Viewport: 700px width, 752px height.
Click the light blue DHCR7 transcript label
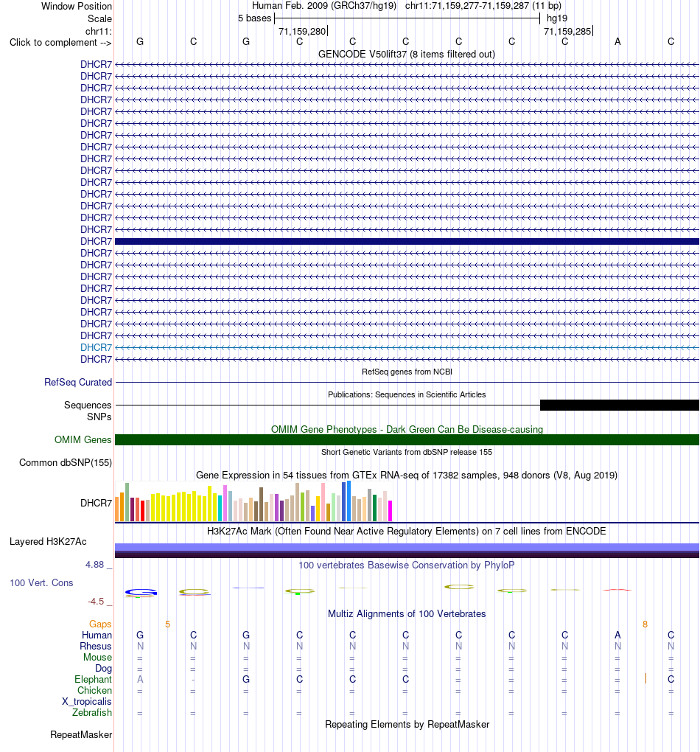click(96, 347)
